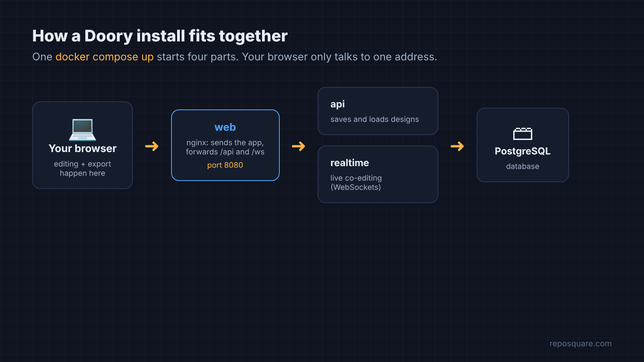Image resolution: width=644 pixels, height=362 pixels.
Task: Click 'editing + export happen here' text
Action: [x=83, y=169]
